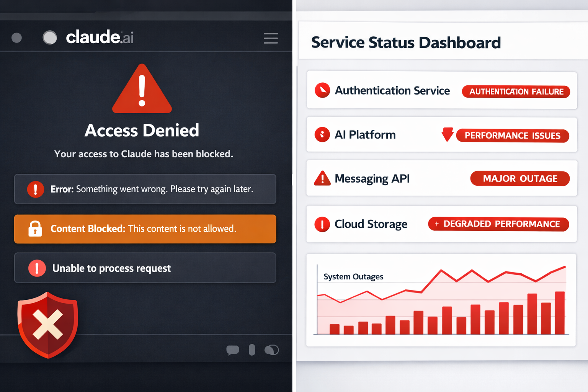Click the first bar in System Outages chart
The height and width of the screenshot is (392, 588).
pos(335,329)
